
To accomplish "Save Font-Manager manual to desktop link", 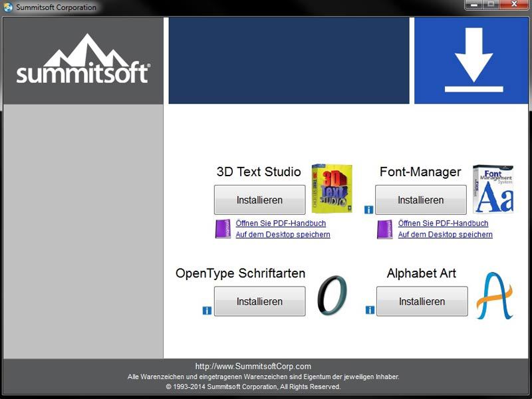I will coord(445,235).
